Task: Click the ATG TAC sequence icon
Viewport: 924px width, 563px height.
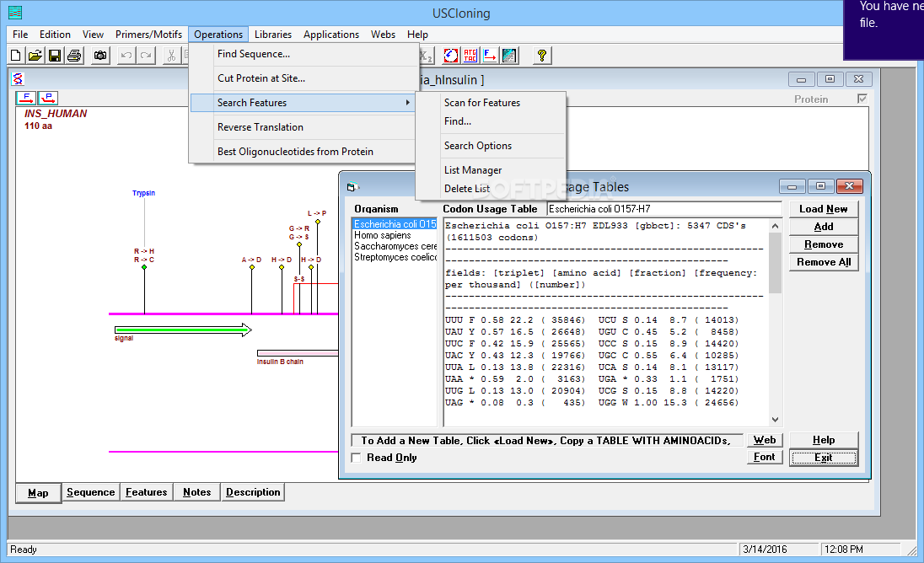Action: (x=470, y=56)
